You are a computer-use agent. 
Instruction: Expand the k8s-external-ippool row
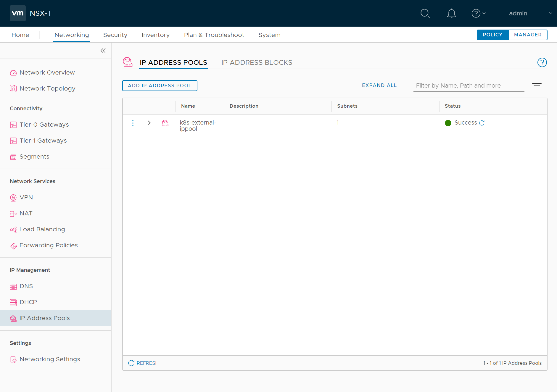[149, 123]
